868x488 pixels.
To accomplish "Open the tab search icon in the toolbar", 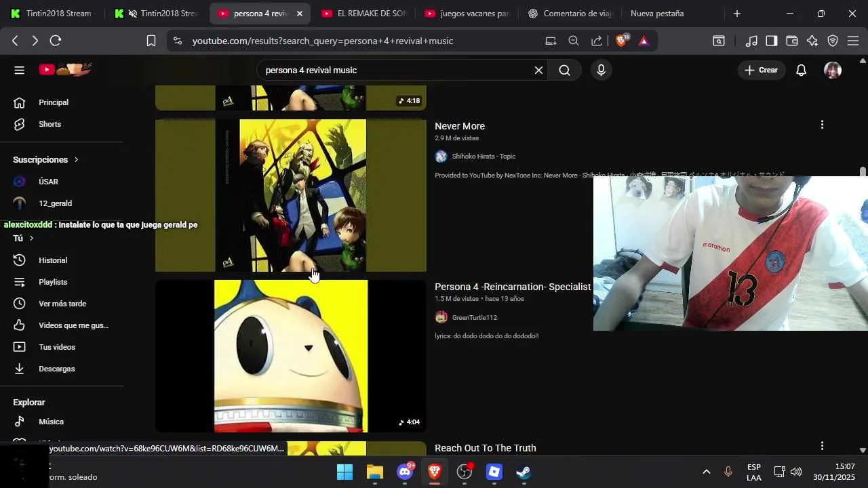I will 719,41.
